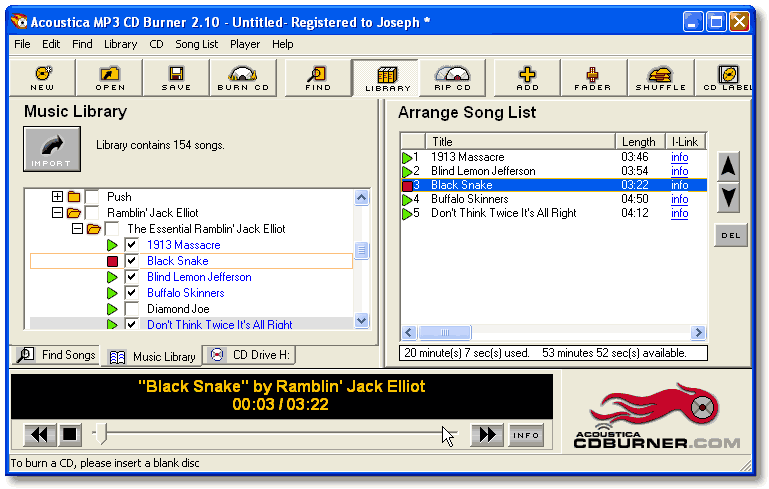Play song 1 in the song list

coord(407,157)
